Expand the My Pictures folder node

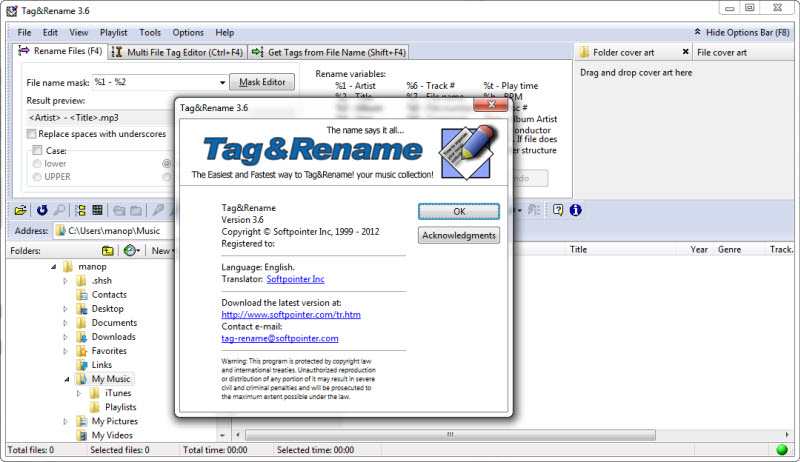[65, 422]
